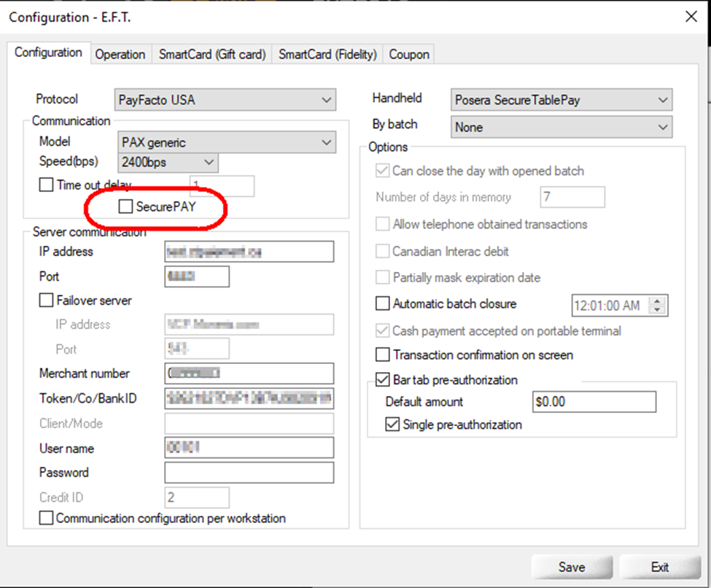711x588 pixels.
Task: Expand the Model dropdown showing PAX generic
Action: coord(227,142)
